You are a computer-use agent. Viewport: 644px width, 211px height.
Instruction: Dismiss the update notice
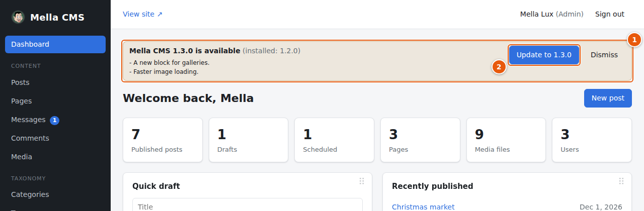click(x=604, y=55)
